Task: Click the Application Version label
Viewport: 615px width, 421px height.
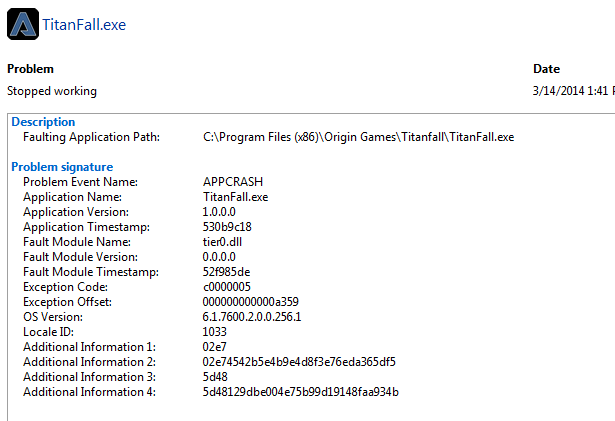Action: 76,212
